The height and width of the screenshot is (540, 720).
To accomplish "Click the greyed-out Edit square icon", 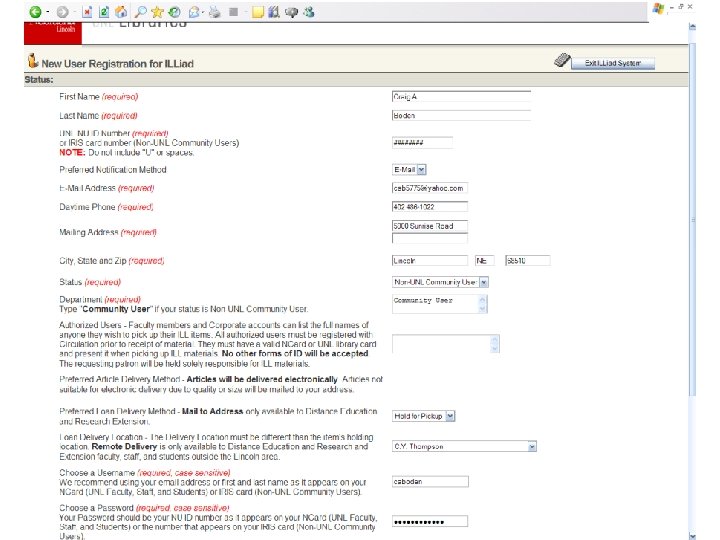I will [x=234, y=12].
